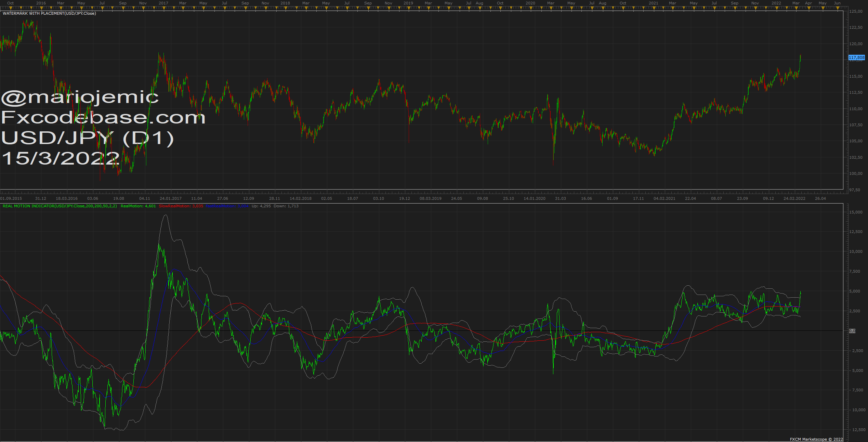Select the REAL MOTION INDICATOR label
Viewport: 868px width, 442px height.
click(x=60, y=206)
